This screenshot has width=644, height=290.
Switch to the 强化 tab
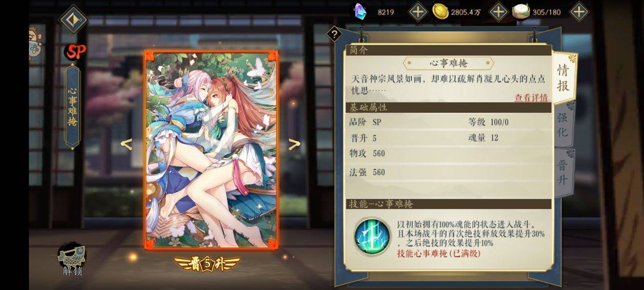click(x=563, y=125)
